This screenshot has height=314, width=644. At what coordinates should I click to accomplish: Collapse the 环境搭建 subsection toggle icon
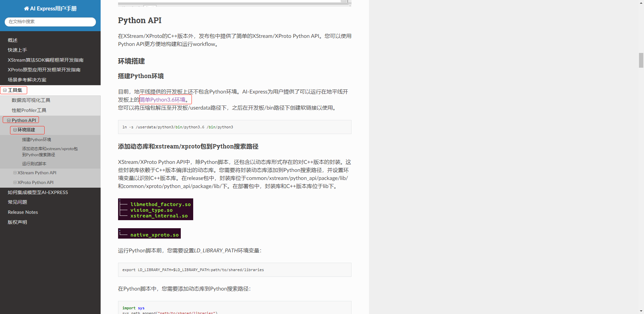click(15, 130)
